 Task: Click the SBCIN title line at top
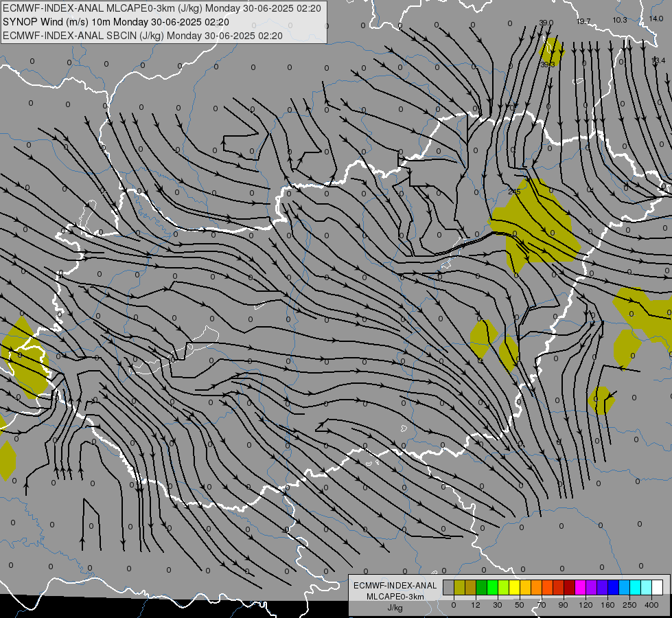[x=142, y=36]
